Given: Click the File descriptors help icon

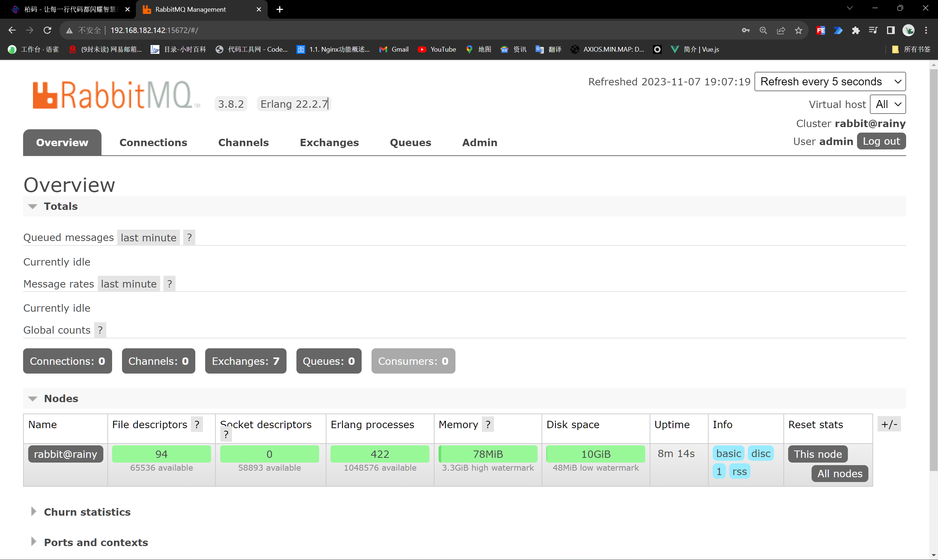Looking at the screenshot, I should point(197,424).
